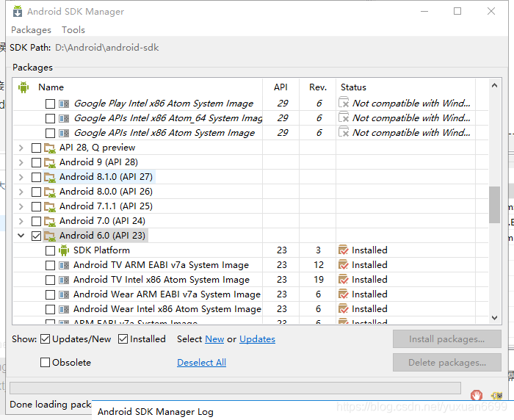
Task: Click the green Android icon for SDK Platform
Action: [64, 250]
